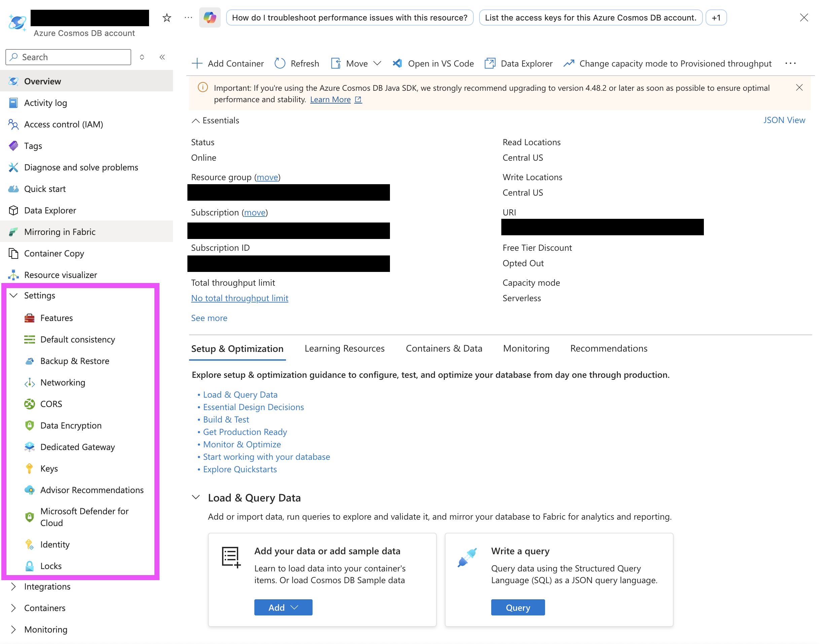Open JSON View of Essentials
This screenshot has width=827, height=644.
[784, 120]
